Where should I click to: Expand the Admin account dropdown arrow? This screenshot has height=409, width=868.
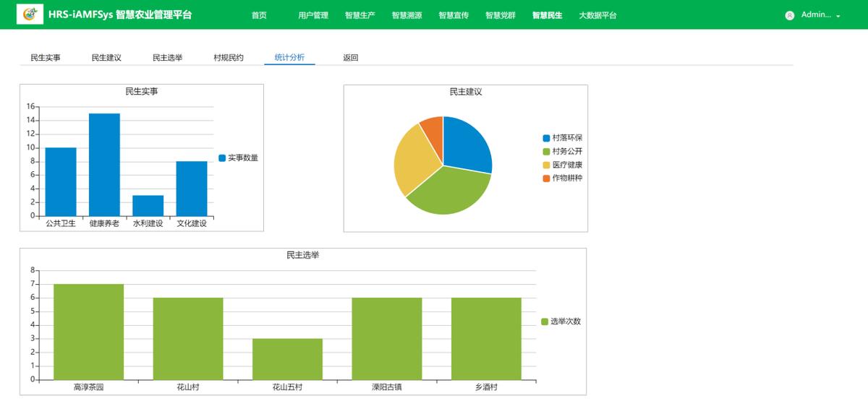(x=838, y=16)
